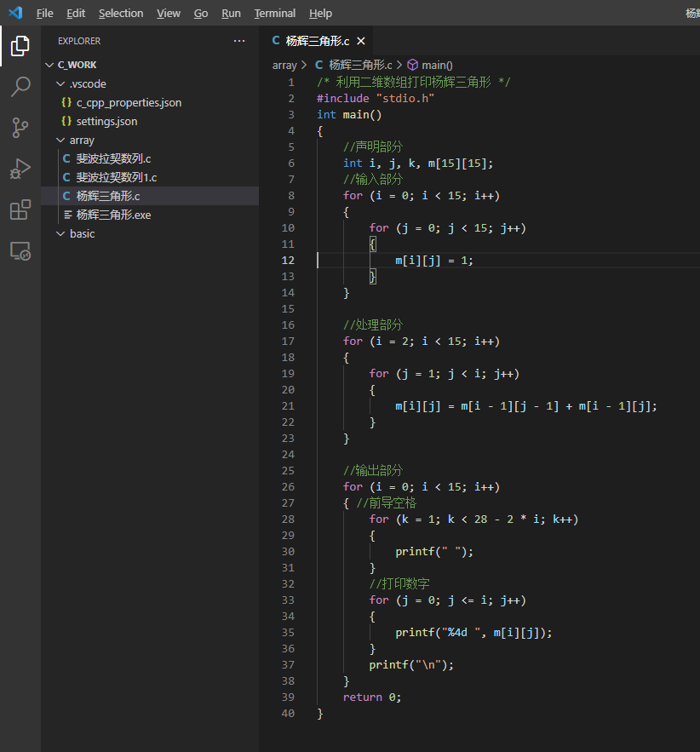Click the 杨辉三角形.c breadcrumb segment
The width and height of the screenshot is (700, 752).
[x=360, y=65]
